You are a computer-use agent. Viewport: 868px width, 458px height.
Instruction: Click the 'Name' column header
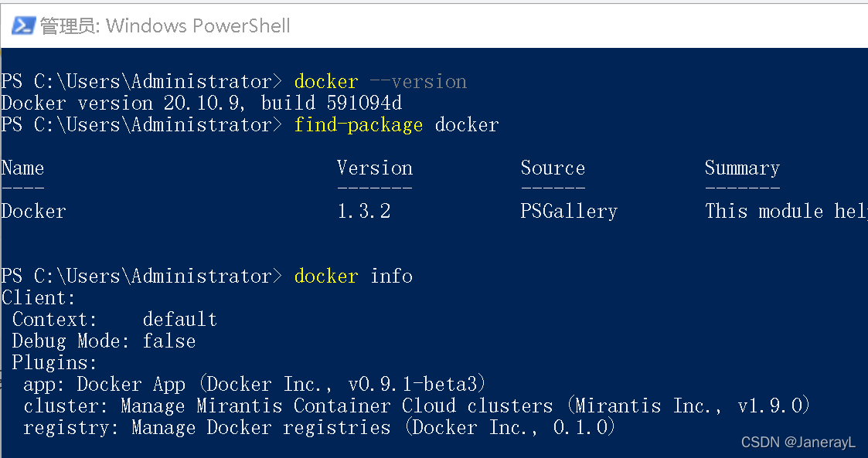pyautogui.click(x=22, y=168)
